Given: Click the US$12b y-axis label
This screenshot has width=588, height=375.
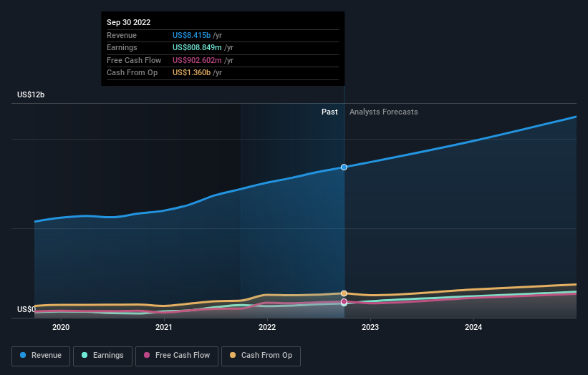Looking at the screenshot, I should (31, 94).
